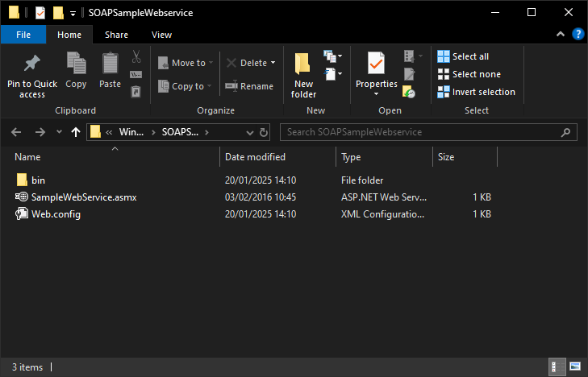Click Select all
Image resolution: width=588 pixels, height=377 pixels.
coord(463,56)
